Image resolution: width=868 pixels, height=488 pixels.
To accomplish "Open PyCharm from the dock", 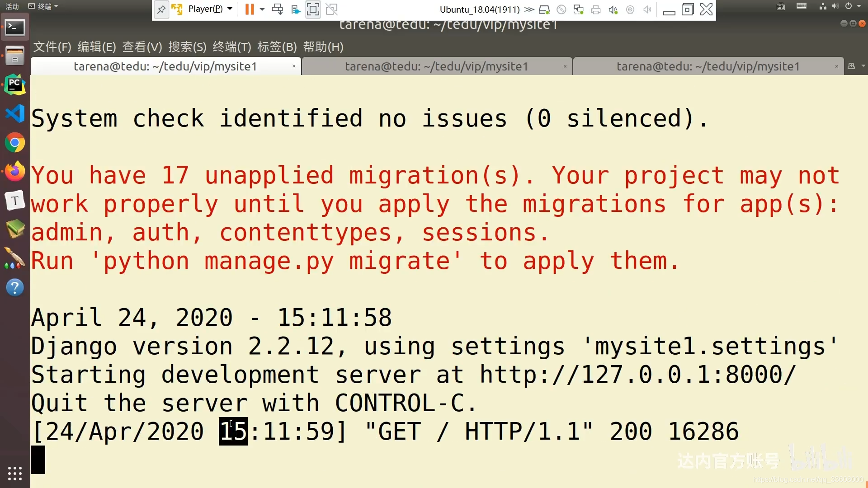I will pyautogui.click(x=15, y=85).
